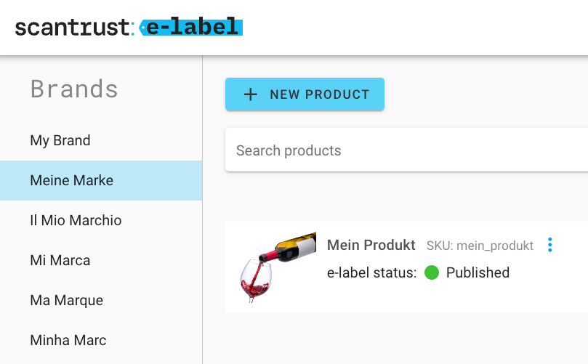Click the green published status dot

pos(432,273)
